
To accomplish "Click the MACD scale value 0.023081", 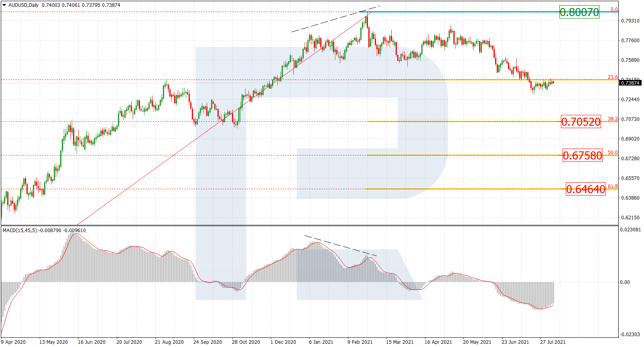I will 630,230.
